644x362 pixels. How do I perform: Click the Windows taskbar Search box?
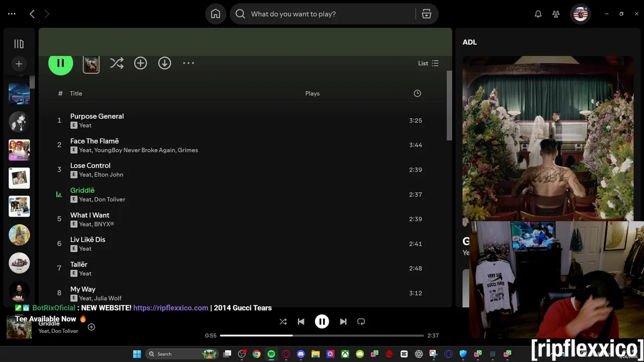[x=182, y=354]
